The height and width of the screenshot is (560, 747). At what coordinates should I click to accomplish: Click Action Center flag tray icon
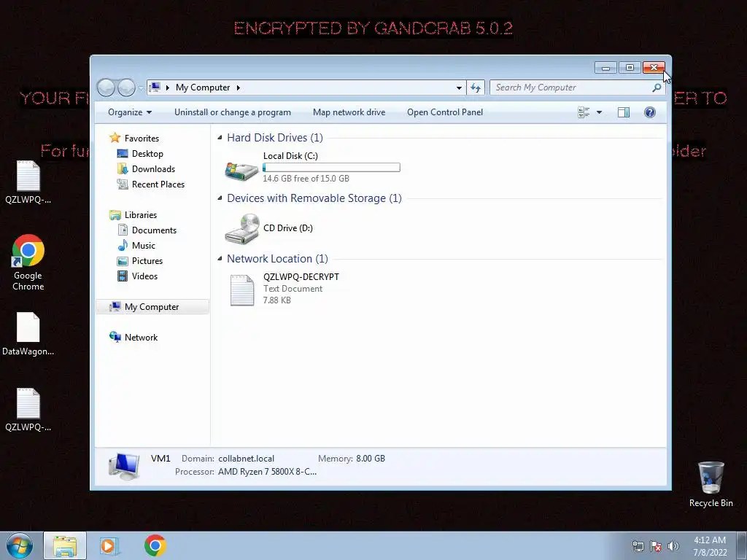[x=656, y=546]
